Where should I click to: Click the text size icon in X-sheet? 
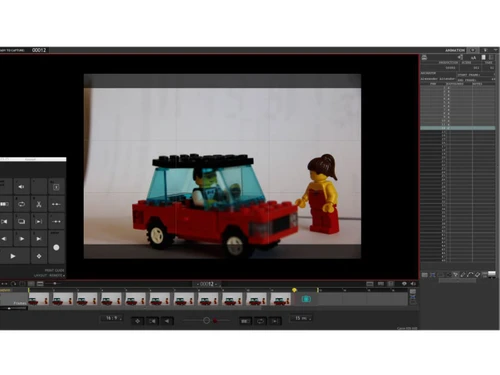tap(473, 58)
